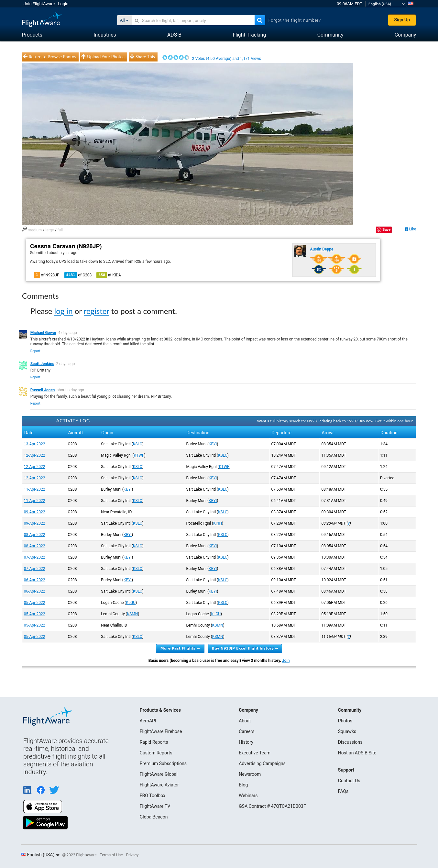The image size is (438, 868).
Task: Click Upload Your Photos button
Action: coord(104,57)
